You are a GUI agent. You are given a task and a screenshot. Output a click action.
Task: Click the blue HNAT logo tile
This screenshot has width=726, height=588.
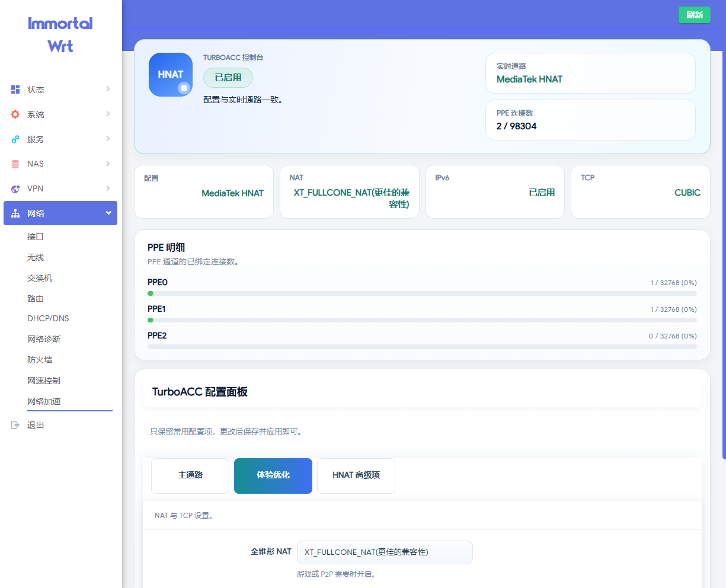pos(171,75)
